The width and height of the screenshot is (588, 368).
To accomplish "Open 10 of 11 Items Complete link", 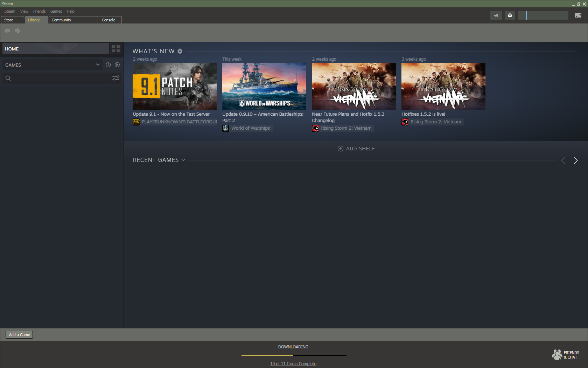I will 293,364.
